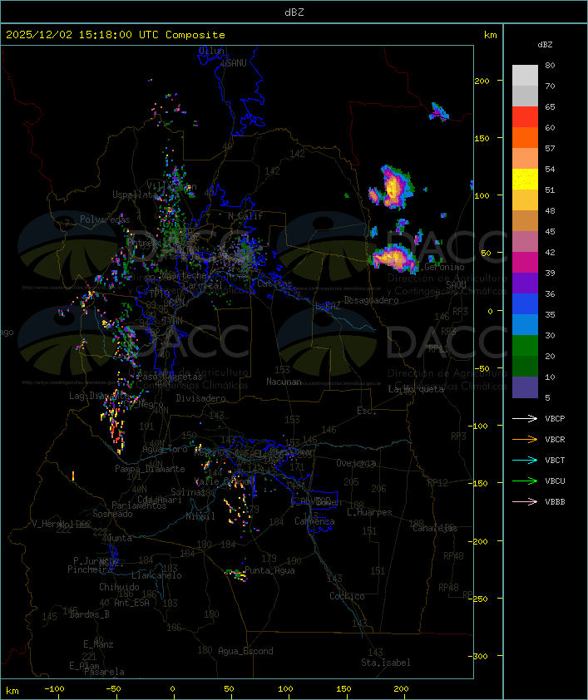Click the 'Canalejas' map label
This screenshot has width=588, height=700.
click(x=435, y=528)
